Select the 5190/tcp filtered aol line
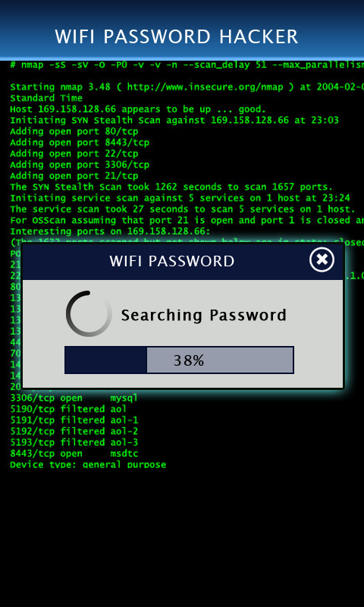This screenshot has width=364, height=607. click(x=68, y=409)
